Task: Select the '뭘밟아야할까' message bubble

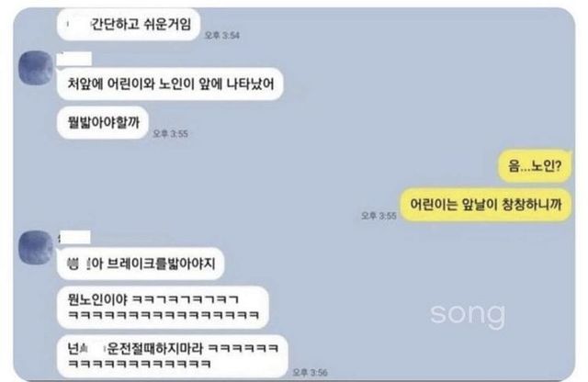Action: point(103,122)
